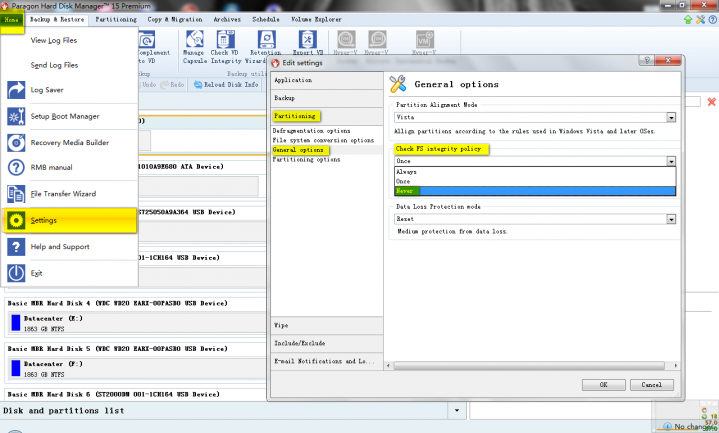Choose Always in the integrity policy list
This screenshot has height=433, width=719.
[x=535, y=172]
